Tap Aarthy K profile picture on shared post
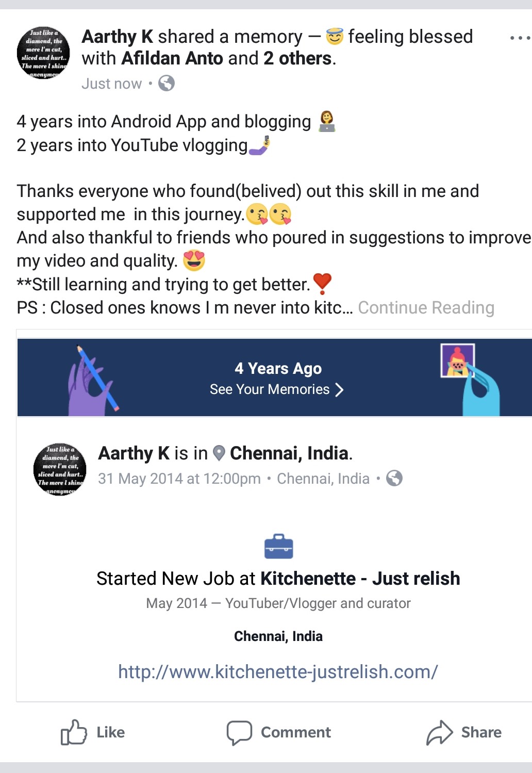Screen dimensions: 532x773 pos(43,53)
